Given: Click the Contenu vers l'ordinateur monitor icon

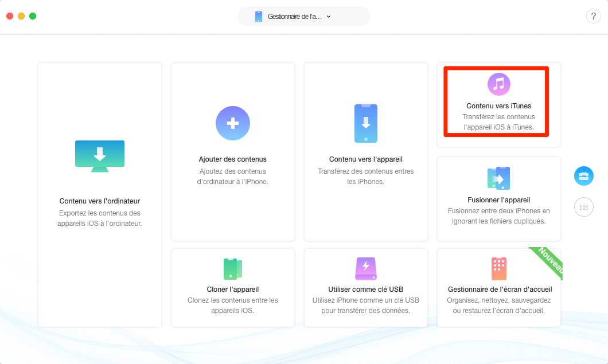Looking at the screenshot, I should (x=100, y=156).
